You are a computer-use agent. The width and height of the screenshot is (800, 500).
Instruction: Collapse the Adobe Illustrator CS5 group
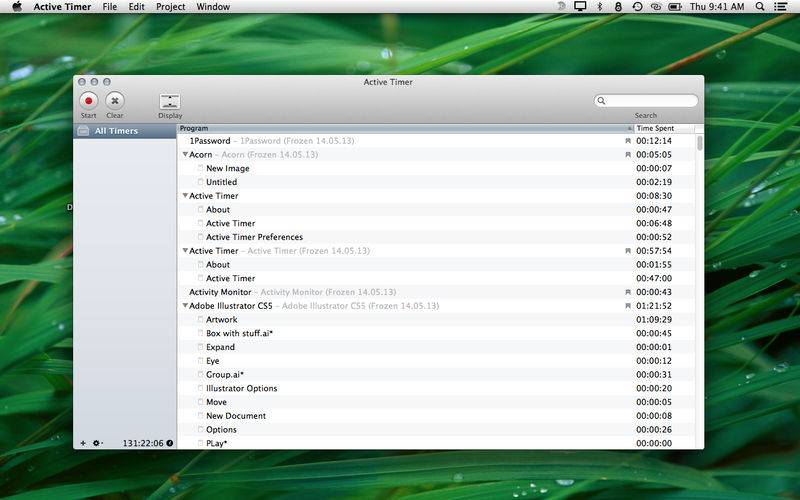click(185, 306)
